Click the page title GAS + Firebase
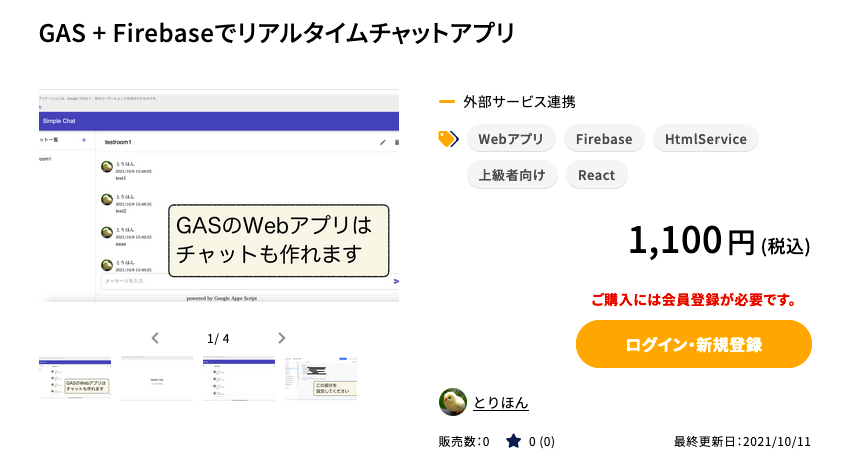 [x=276, y=32]
